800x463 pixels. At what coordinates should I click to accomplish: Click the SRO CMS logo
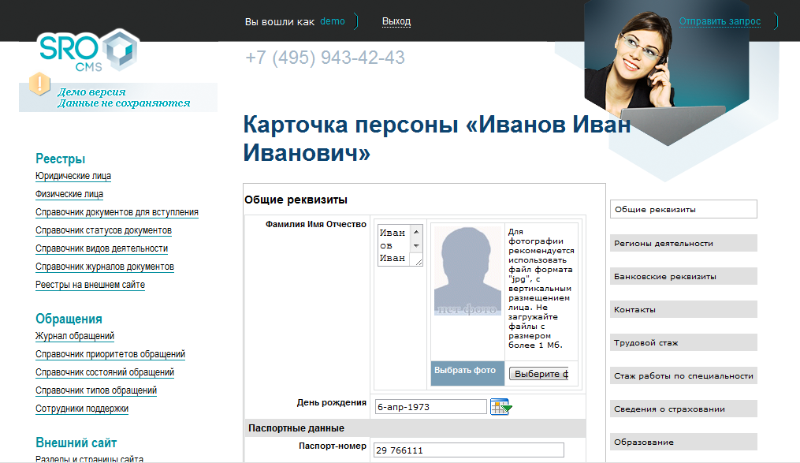pyautogui.click(x=88, y=52)
